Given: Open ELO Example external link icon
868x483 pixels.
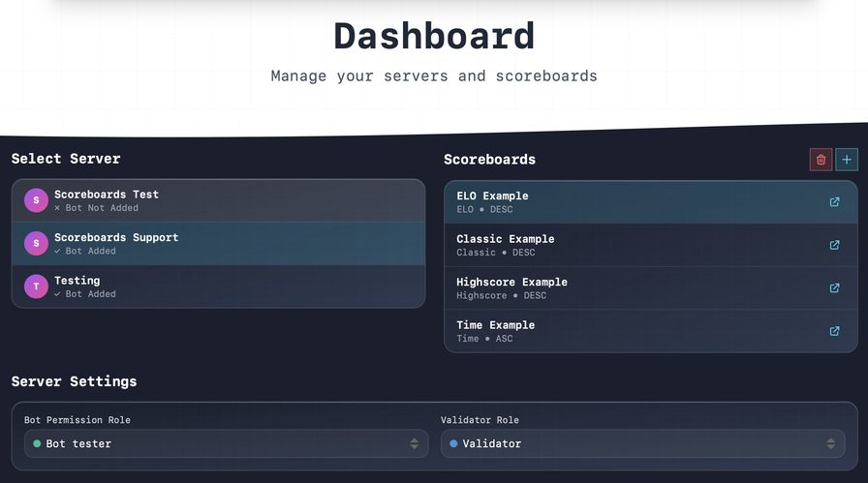Looking at the screenshot, I should 834,202.
